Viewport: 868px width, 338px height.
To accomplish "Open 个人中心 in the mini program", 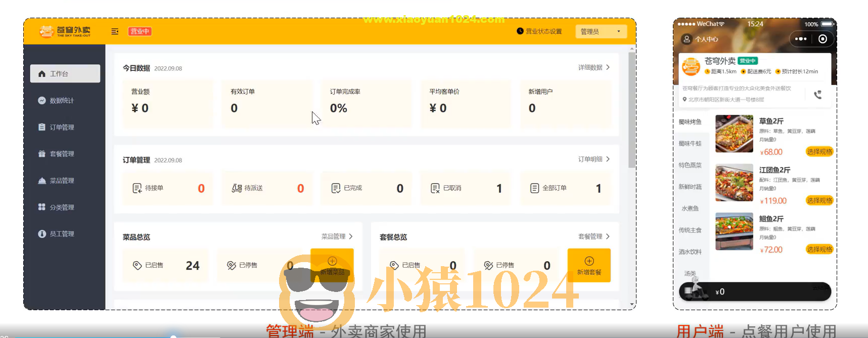I will (x=700, y=39).
